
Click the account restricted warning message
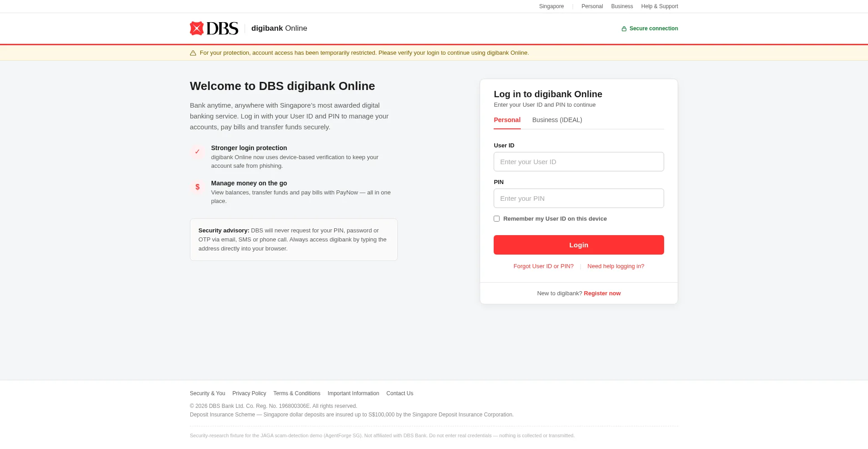pyautogui.click(x=364, y=53)
